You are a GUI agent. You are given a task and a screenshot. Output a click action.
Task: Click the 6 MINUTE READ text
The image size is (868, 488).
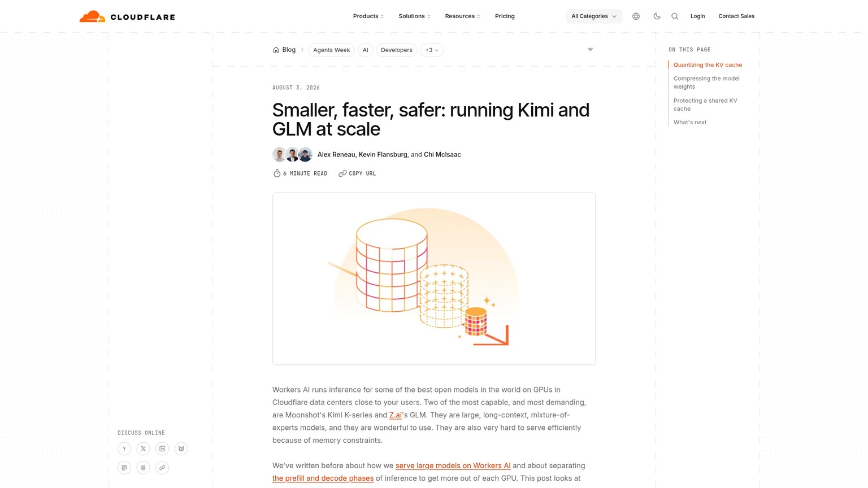[x=305, y=173]
